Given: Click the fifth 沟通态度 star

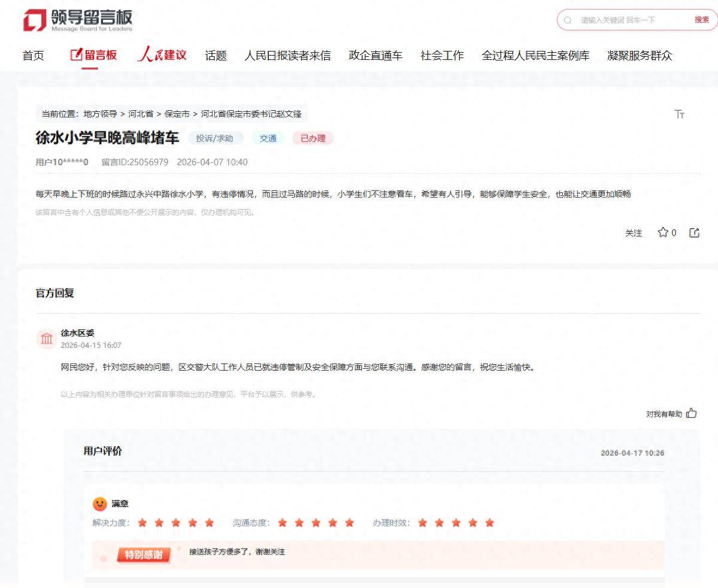Looking at the screenshot, I should pyautogui.click(x=349, y=523).
